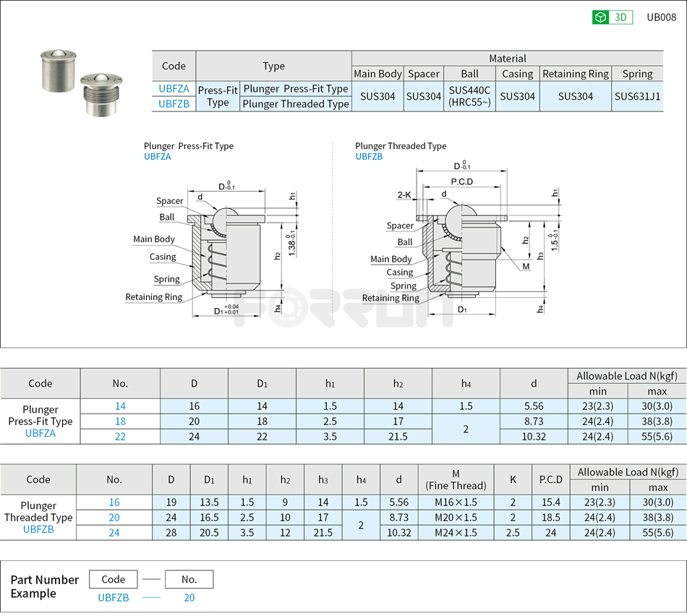
Task: Click the 10.32 ball diameter in UBFZA table
Action: click(x=534, y=437)
